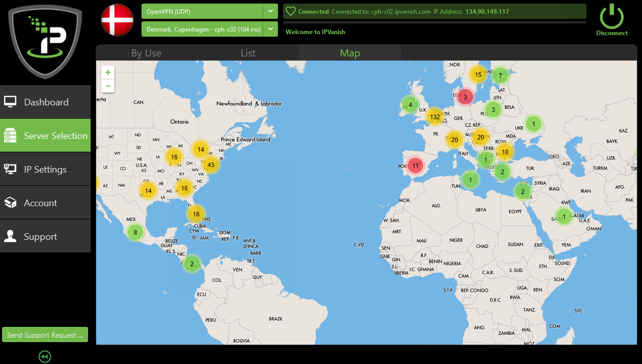Click the map zoom out minus button
This screenshot has height=364, width=642.
point(108,86)
